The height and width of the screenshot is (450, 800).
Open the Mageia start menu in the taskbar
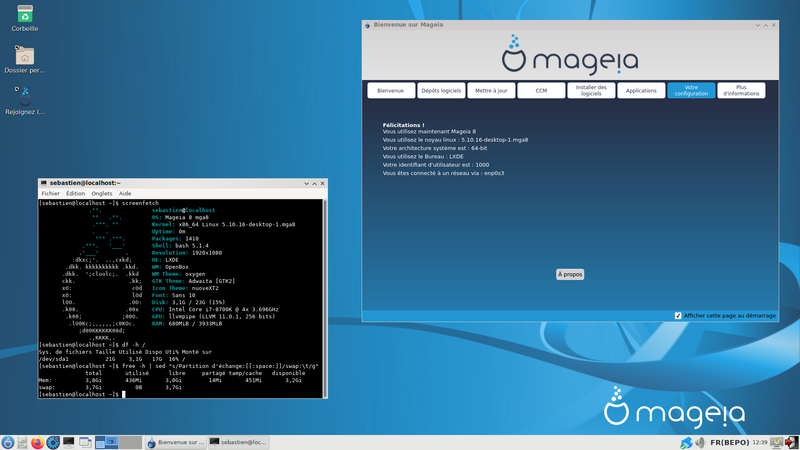coord(8,442)
